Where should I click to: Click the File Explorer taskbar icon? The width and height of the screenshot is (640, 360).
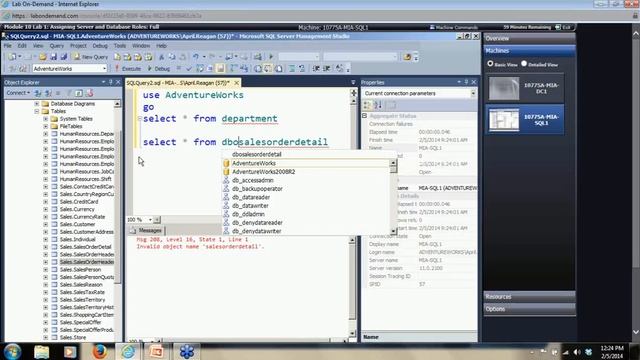[42, 351]
